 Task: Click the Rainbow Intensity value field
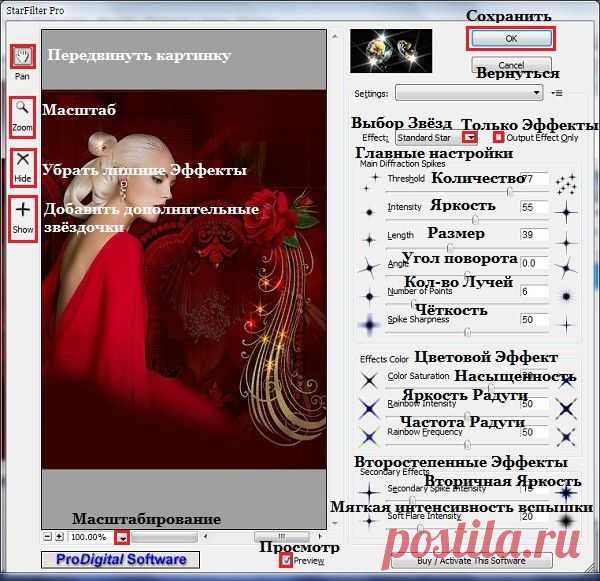point(534,404)
